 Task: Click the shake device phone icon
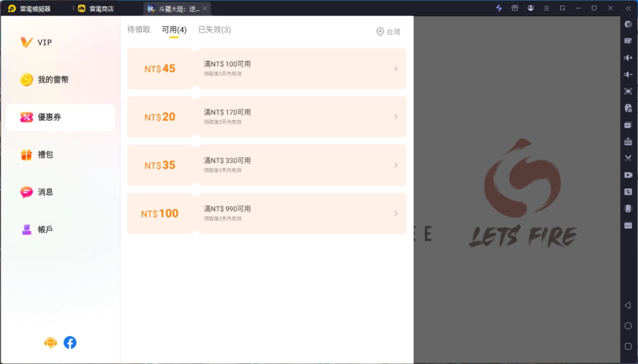coord(628,208)
